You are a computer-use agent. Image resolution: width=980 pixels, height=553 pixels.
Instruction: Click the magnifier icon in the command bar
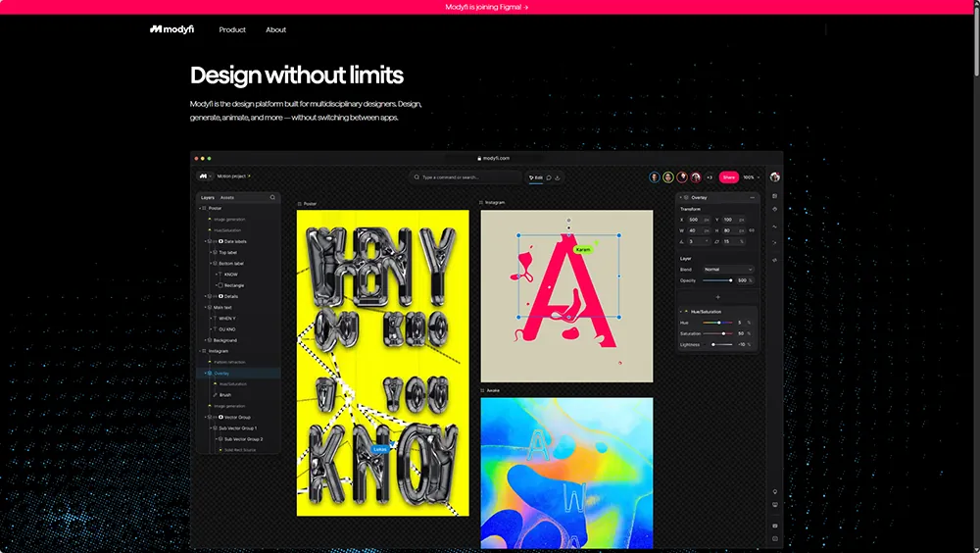[x=416, y=177]
